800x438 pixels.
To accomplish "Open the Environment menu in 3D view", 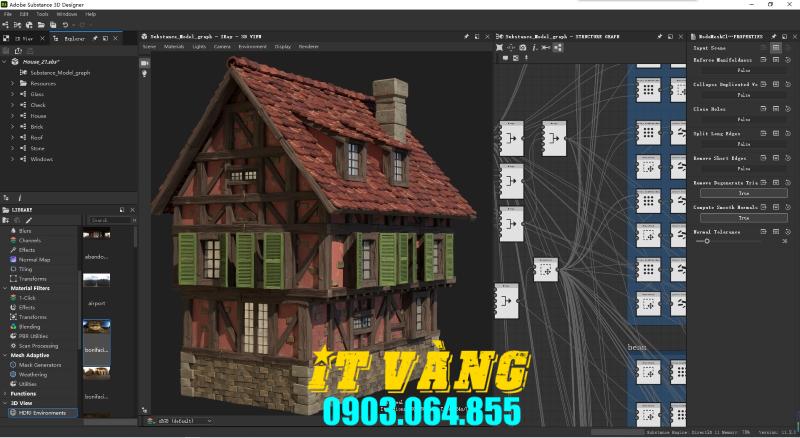I will pyautogui.click(x=253, y=46).
